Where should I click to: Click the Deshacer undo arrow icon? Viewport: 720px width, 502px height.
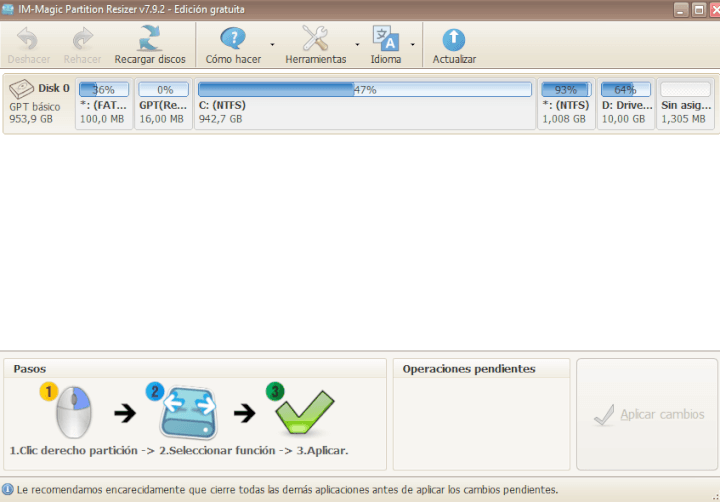click(28, 39)
